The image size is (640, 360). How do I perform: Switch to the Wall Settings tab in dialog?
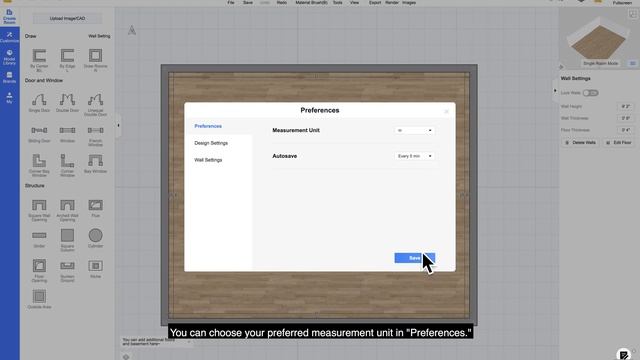208,160
